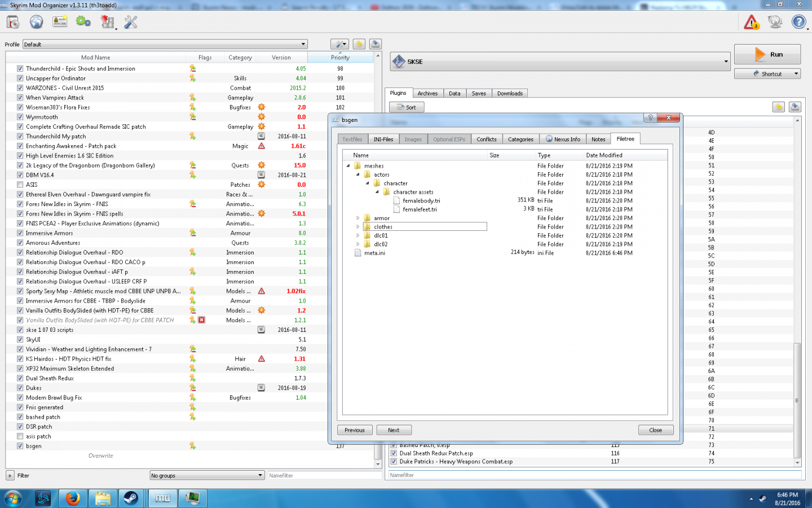
Task: Open the No groups dropdown
Action: click(207, 475)
